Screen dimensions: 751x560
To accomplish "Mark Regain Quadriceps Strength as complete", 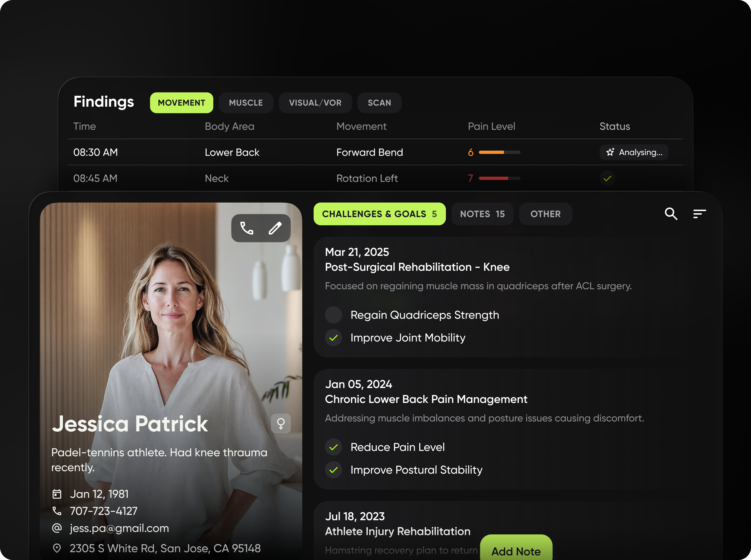I will click(x=333, y=315).
